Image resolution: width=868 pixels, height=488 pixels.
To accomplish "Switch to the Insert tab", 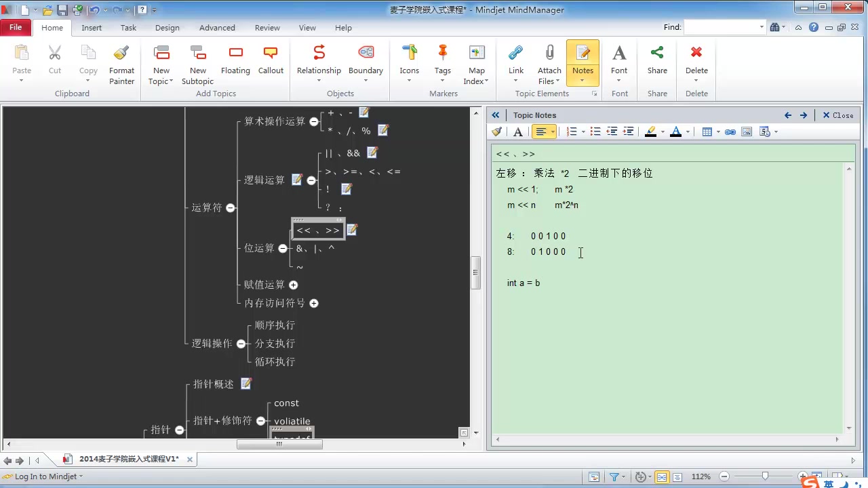I will click(x=92, y=28).
